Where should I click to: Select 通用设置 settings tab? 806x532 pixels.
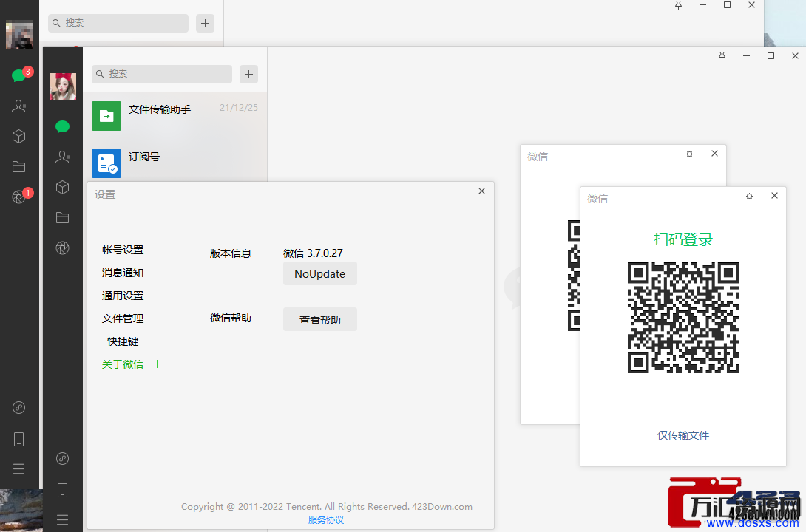click(123, 296)
